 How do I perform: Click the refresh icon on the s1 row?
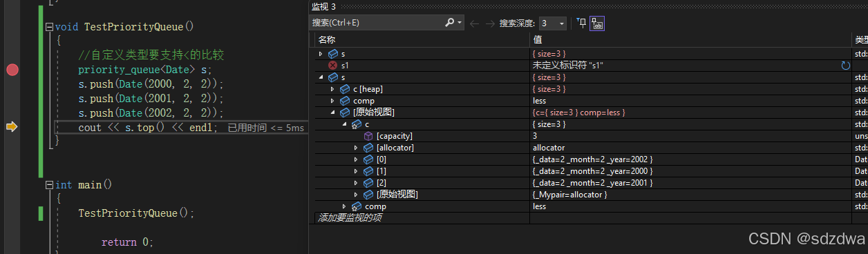click(845, 66)
